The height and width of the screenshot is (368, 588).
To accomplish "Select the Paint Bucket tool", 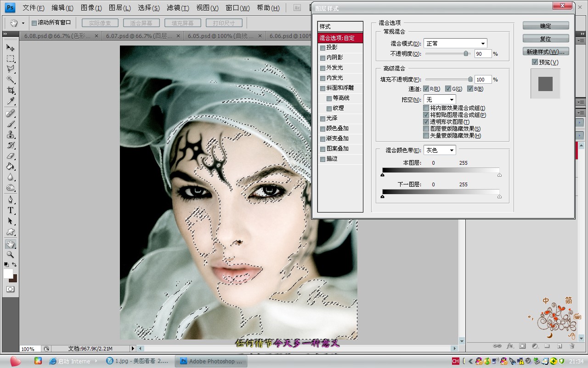I will click(10, 167).
